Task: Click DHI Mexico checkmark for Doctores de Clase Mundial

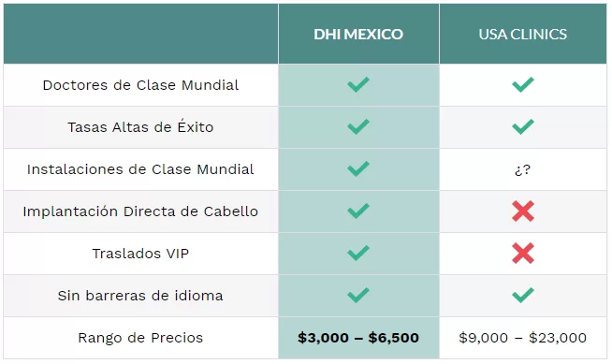Action: coord(358,84)
